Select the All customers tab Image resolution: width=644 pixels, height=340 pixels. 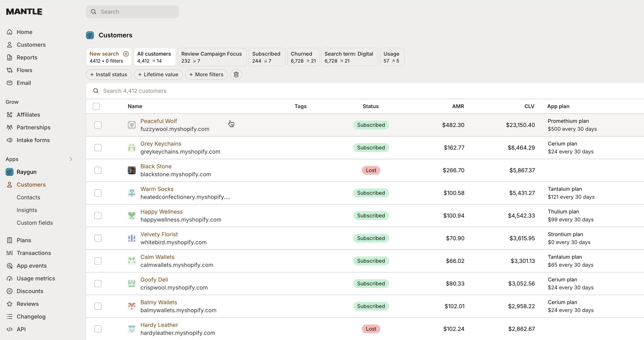click(154, 57)
